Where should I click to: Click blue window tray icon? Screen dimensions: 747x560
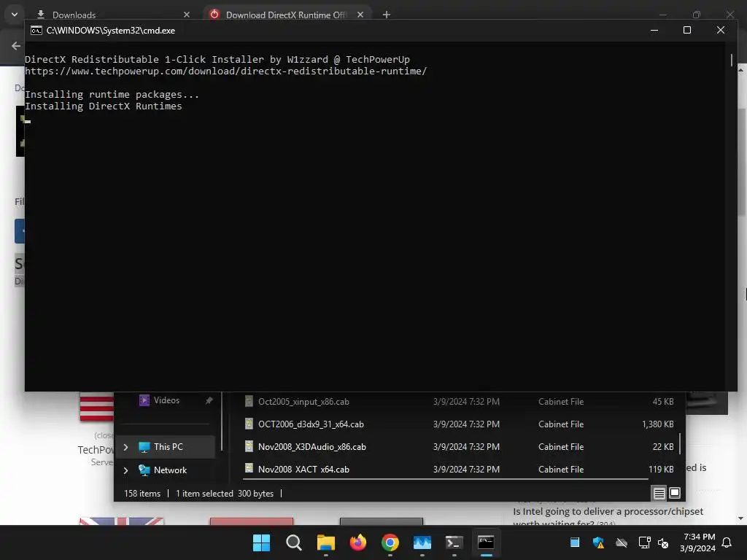pyautogui.click(x=575, y=542)
